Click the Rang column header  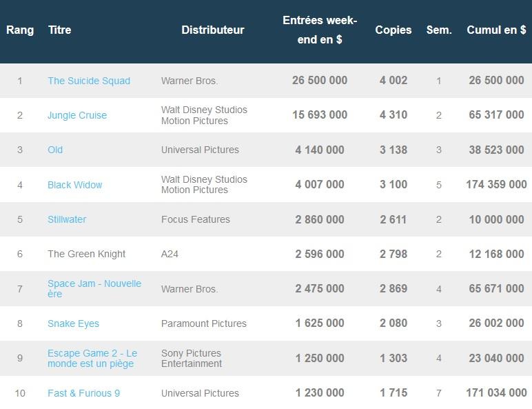tap(20, 30)
